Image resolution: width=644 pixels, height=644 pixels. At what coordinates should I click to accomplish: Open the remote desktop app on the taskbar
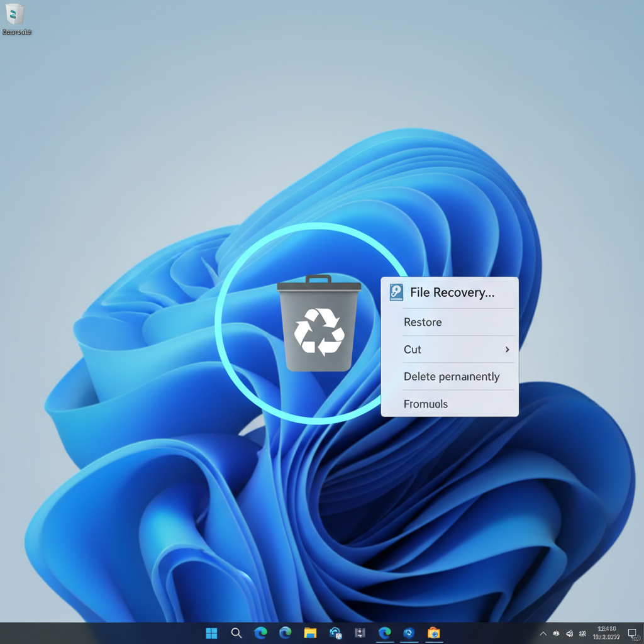(335, 633)
